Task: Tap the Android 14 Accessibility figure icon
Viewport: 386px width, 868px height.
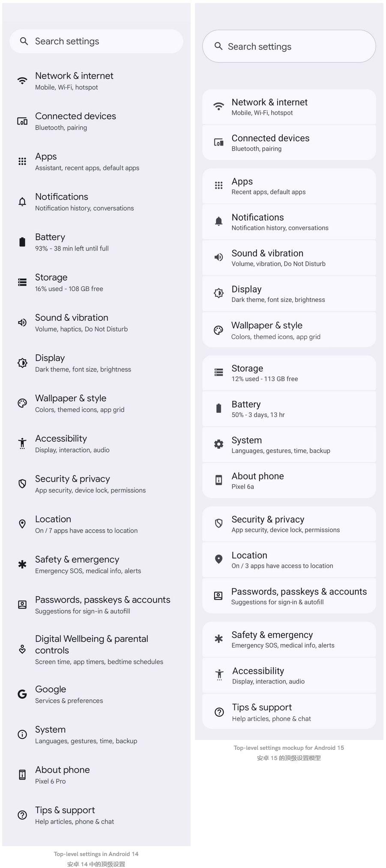Action: tap(22, 444)
